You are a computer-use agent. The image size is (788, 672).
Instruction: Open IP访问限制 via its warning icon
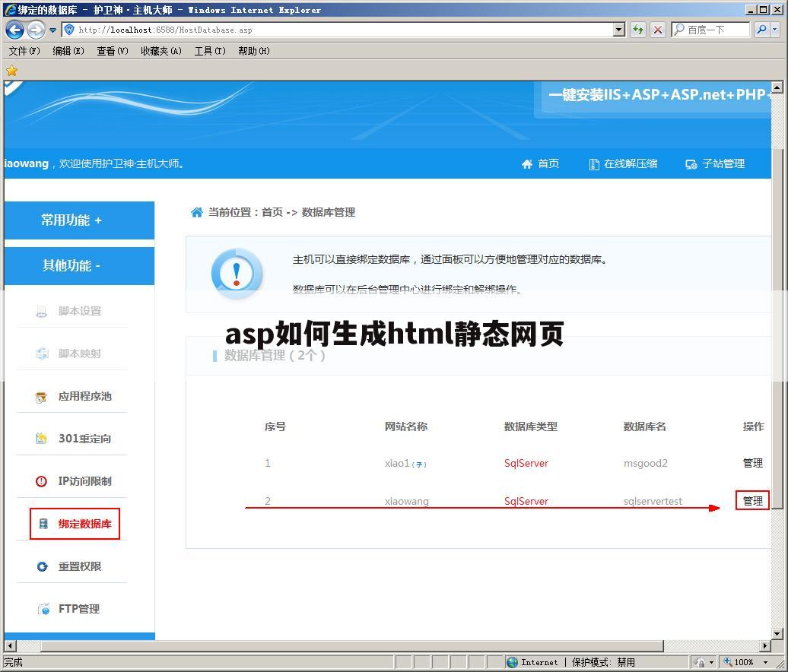tap(42, 481)
